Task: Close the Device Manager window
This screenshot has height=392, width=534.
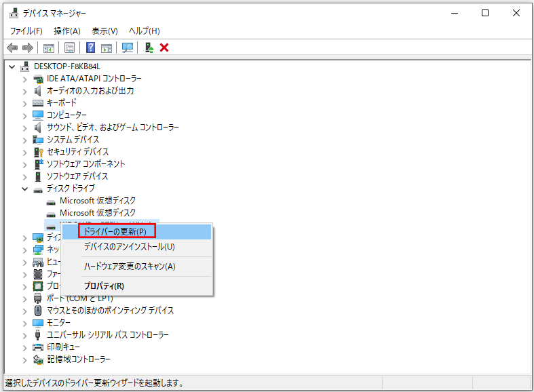Action: [516, 14]
